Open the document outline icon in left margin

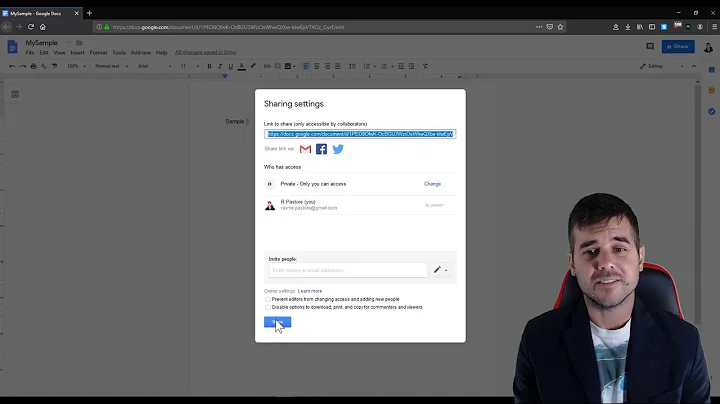tap(15, 94)
